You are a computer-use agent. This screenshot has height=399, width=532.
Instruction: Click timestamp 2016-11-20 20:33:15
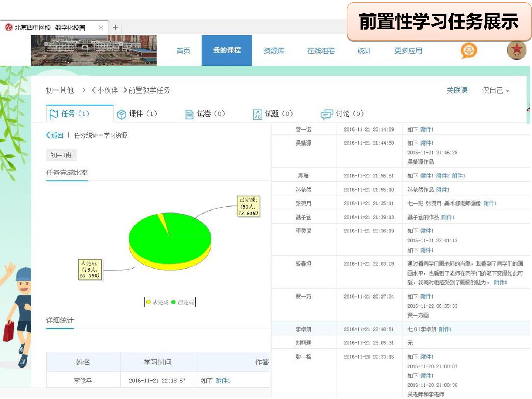pyautogui.click(x=369, y=357)
